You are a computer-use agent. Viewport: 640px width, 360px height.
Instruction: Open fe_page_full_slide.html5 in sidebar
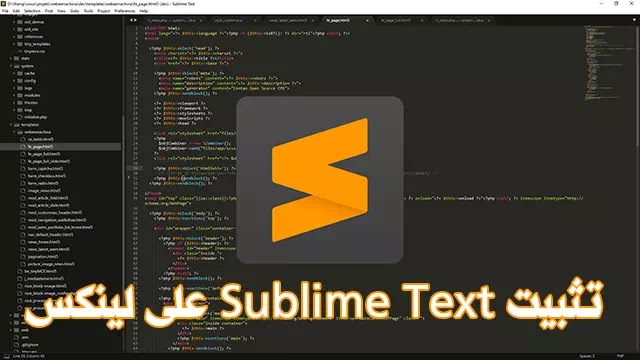pos(48,161)
